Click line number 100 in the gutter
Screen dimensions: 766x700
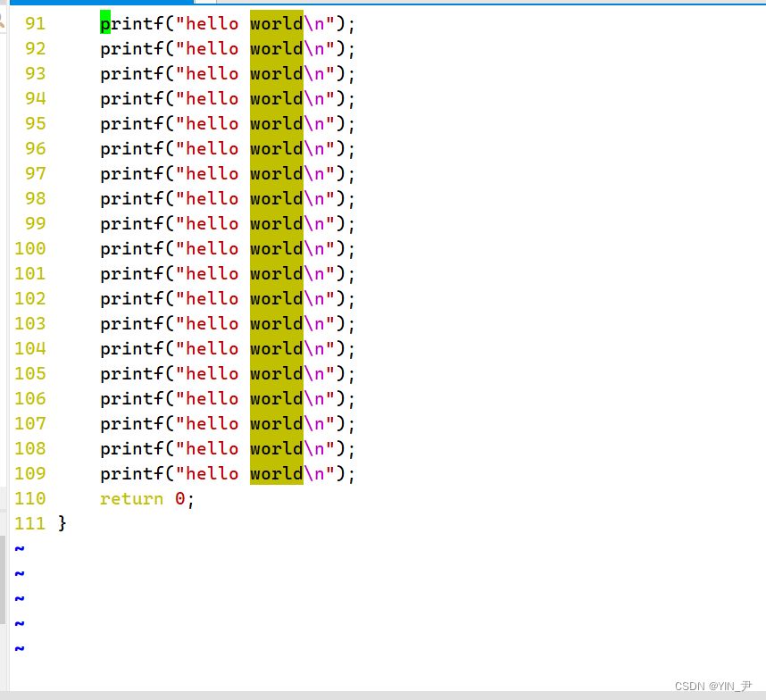(x=29, y=248)
